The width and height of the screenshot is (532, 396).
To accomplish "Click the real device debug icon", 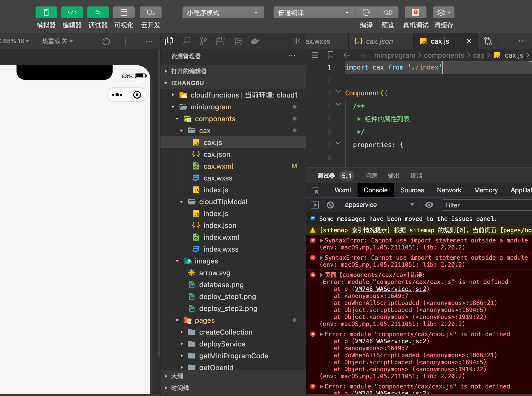I will tap(416, 13).
